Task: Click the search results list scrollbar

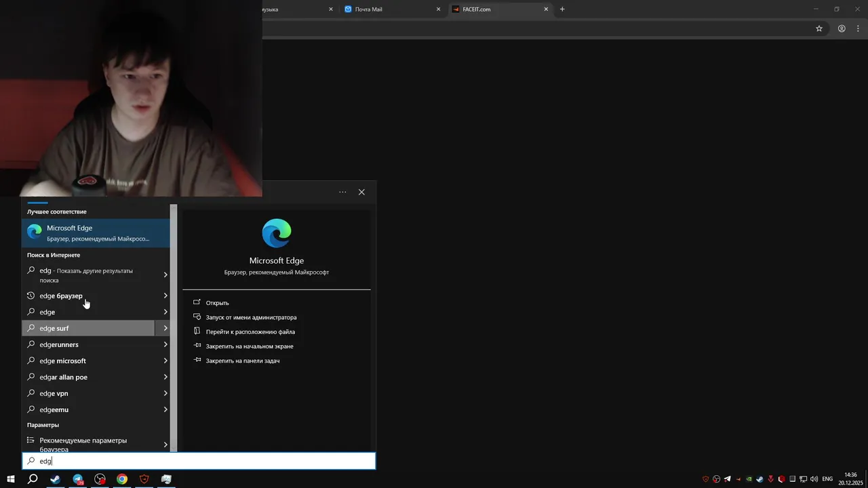Action: point(174,328)
